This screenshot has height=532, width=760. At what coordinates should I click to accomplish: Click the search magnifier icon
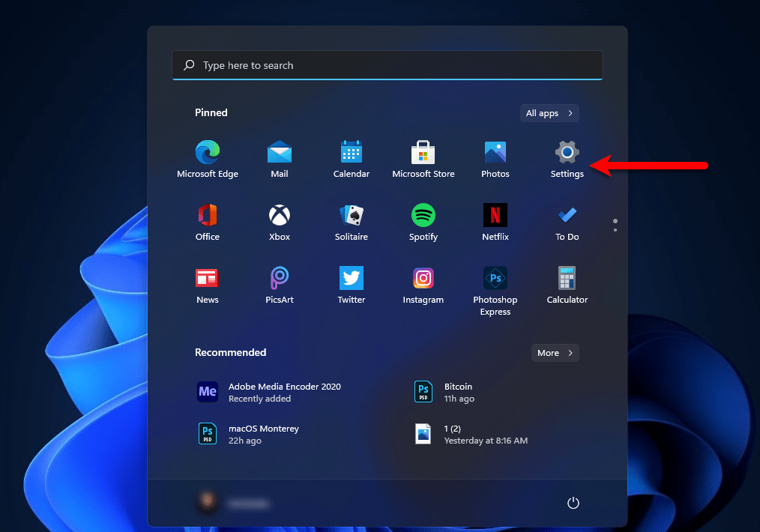click(x=189, y=65)
